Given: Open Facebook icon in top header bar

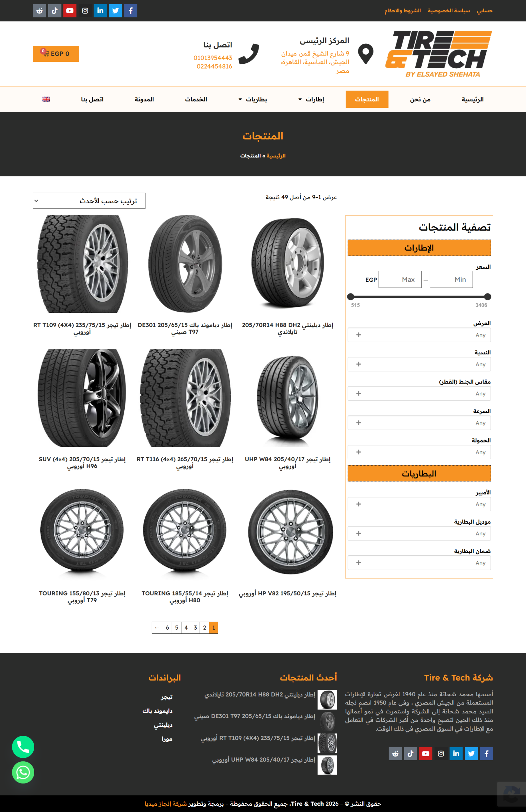Looking at the screenshot, I should coord(130,10).
